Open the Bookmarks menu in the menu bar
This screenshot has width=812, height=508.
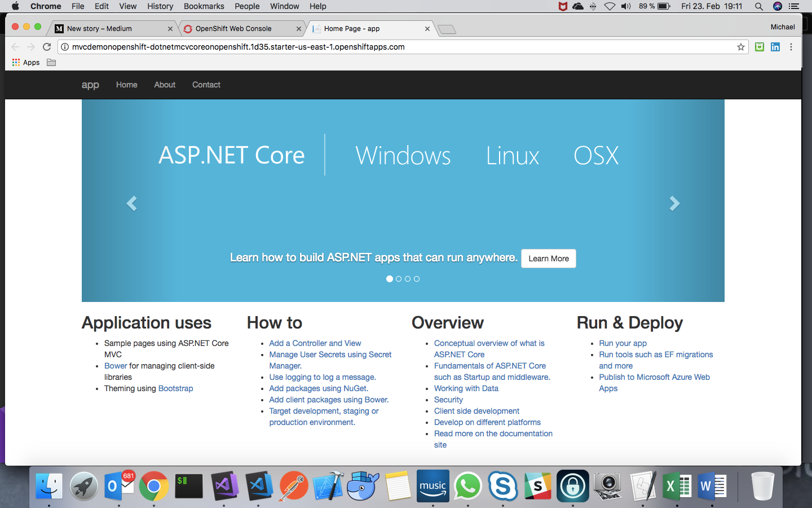tap(204, 6)
